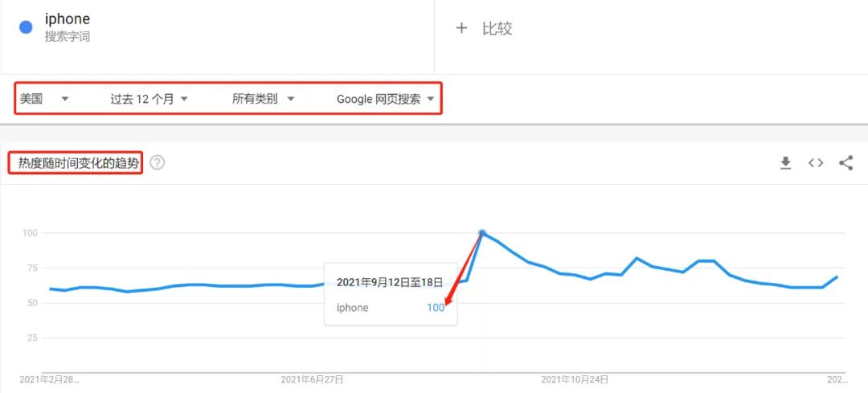This screenshot has width=868, height=393.
Task: Click the share chart icon
Action: tap(845, 162)
